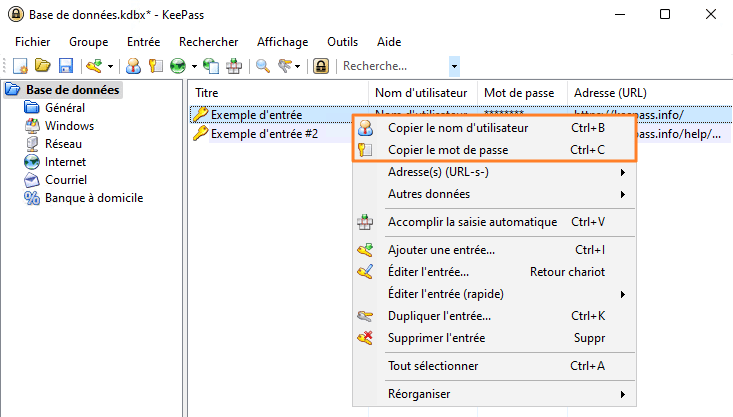Click the Show entries keys toolbar icon
733x417 pixels.
click(x=285, y=66)
